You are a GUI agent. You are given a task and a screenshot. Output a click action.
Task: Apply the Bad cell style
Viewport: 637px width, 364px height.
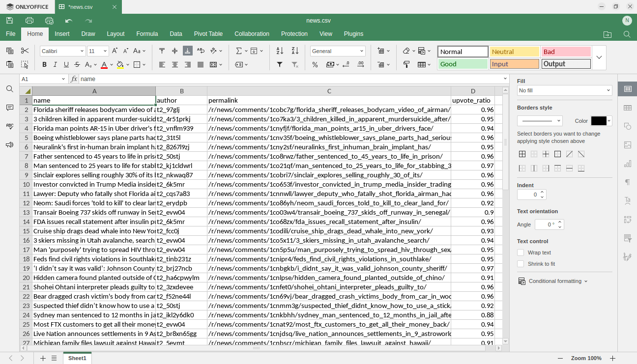pyautogui.click(x=566, y=52)
